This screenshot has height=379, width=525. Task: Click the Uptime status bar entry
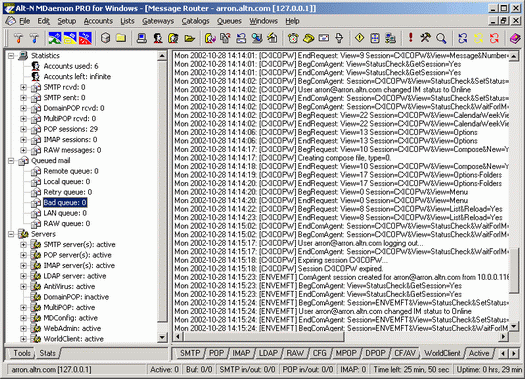point(489,370)
